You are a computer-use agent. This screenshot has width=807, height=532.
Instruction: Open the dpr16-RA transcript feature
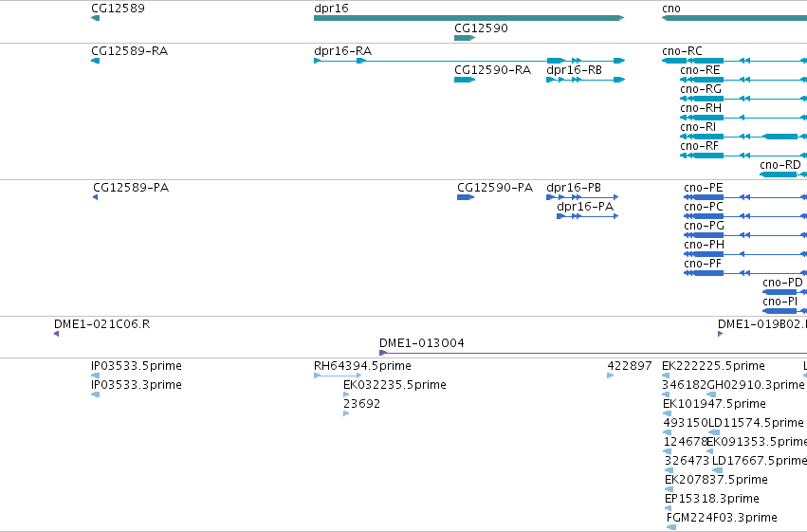[469, 61]
